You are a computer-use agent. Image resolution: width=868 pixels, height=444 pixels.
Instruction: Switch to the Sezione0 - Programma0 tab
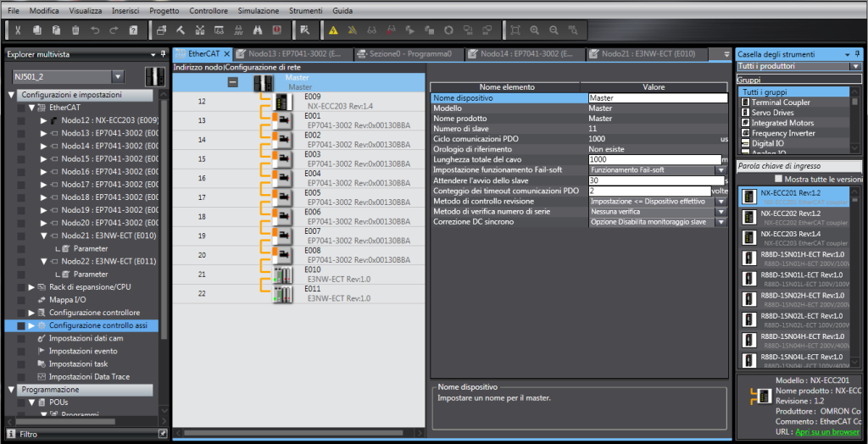pyautogui.click(x=409, y=54)
